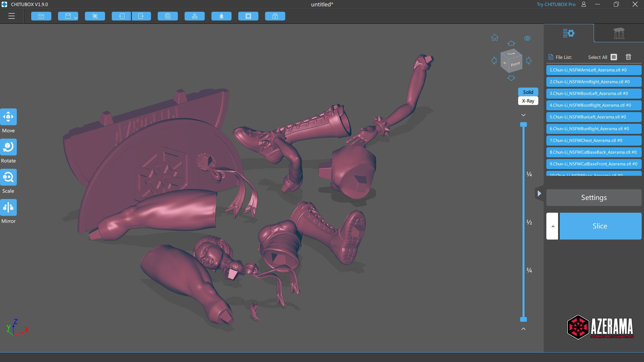Select 3.Chun-Li_NSFWBootLeft_Azerama.stl in list
The image size is (644, 362).
point(594,94)
